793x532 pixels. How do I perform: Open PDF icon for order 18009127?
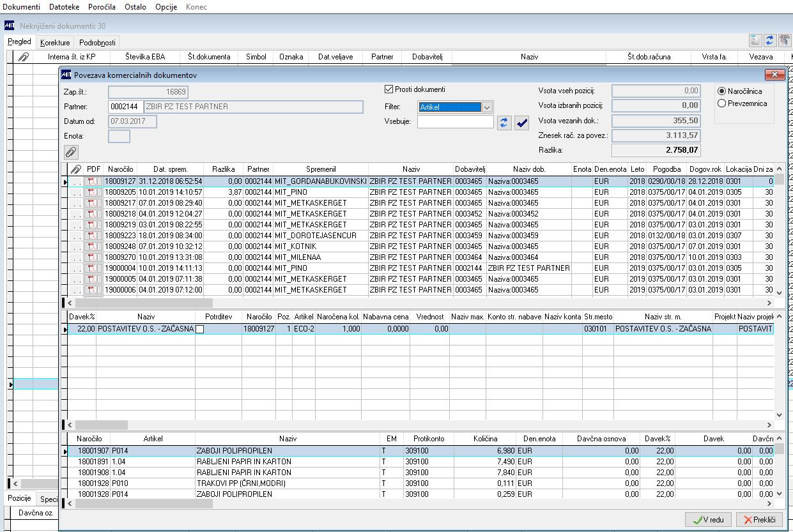tap(94, 181)
